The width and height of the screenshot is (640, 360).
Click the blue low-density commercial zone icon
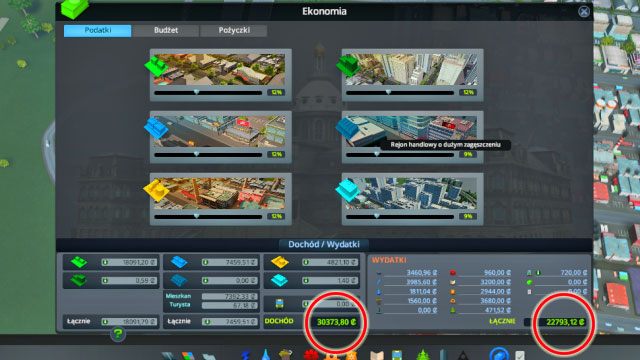pyautogui.click(x=156, y=128)
